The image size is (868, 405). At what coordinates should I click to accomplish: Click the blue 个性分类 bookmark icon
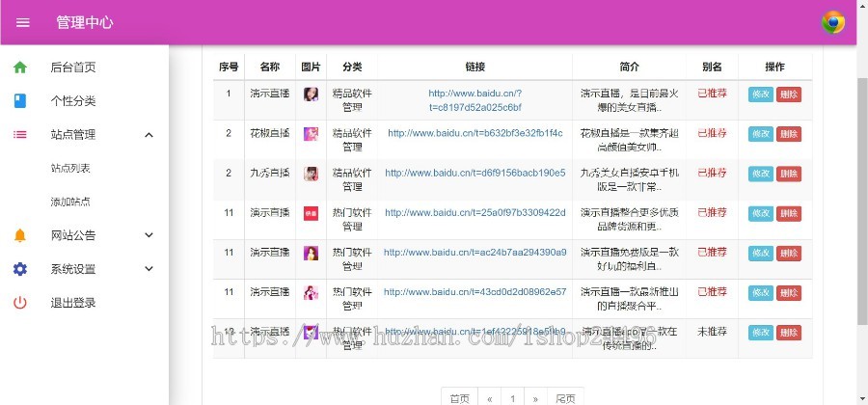coord(20,101)
